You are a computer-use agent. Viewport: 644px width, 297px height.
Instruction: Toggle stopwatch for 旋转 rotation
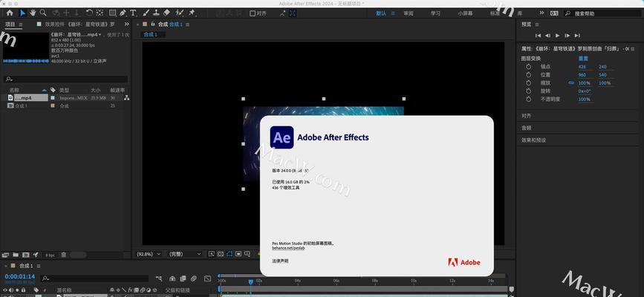pos(529,91)
